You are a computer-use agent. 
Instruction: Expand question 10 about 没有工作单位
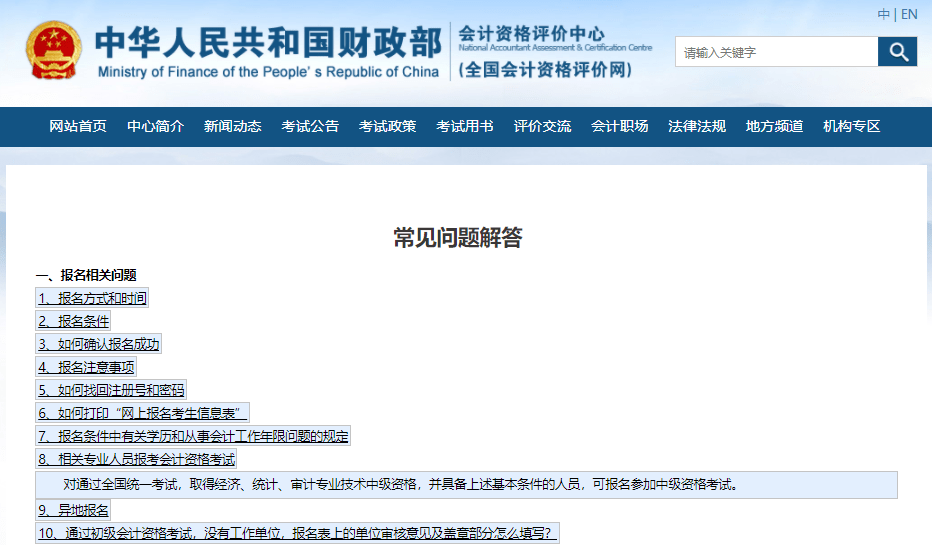tap(298, 533)
